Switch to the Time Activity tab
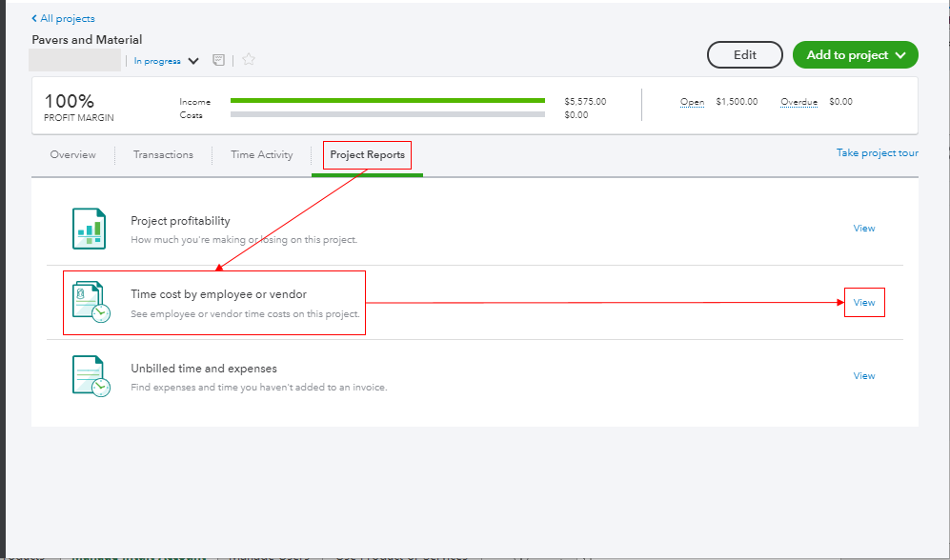This screenshot has width=950, height=560. (x=262, y=155)
